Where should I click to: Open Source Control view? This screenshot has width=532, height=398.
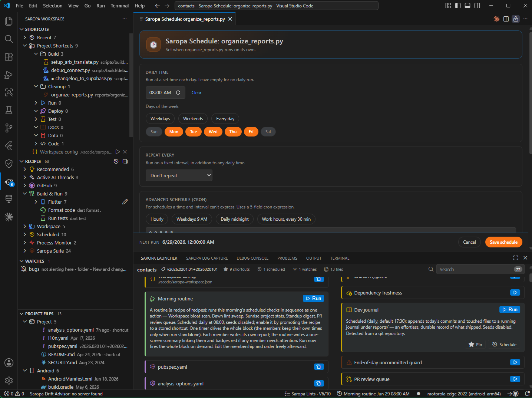click(x=9, y=128)
